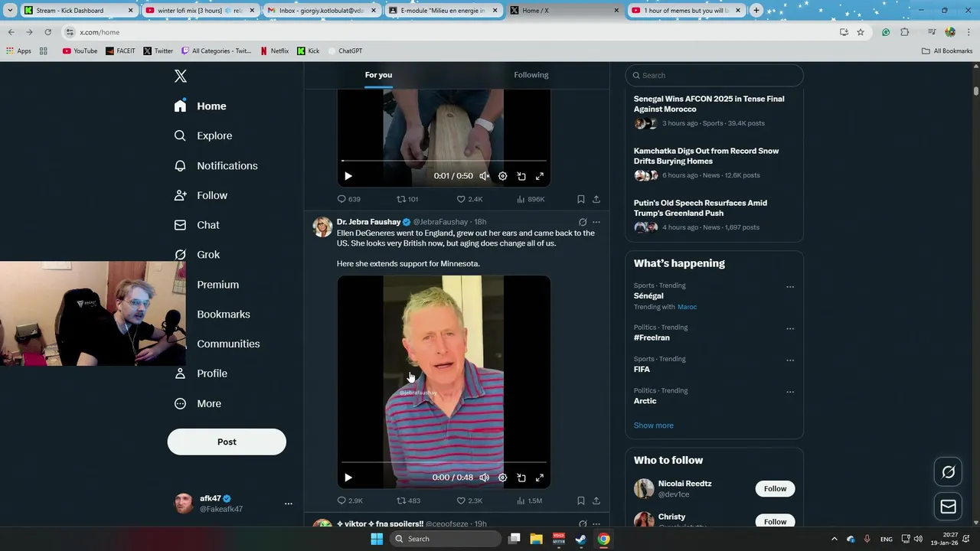Open more options for Arctic trend
This screenshot has width=980, height=551.
click(x=790, y=392)
